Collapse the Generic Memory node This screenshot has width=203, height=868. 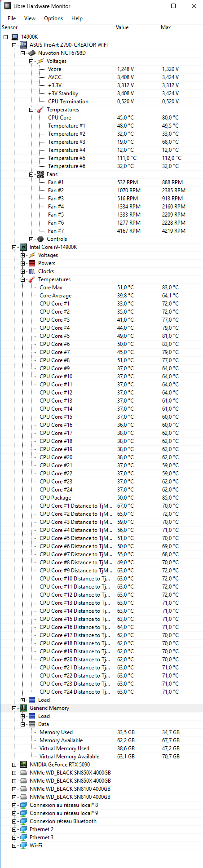pos(14,708)
